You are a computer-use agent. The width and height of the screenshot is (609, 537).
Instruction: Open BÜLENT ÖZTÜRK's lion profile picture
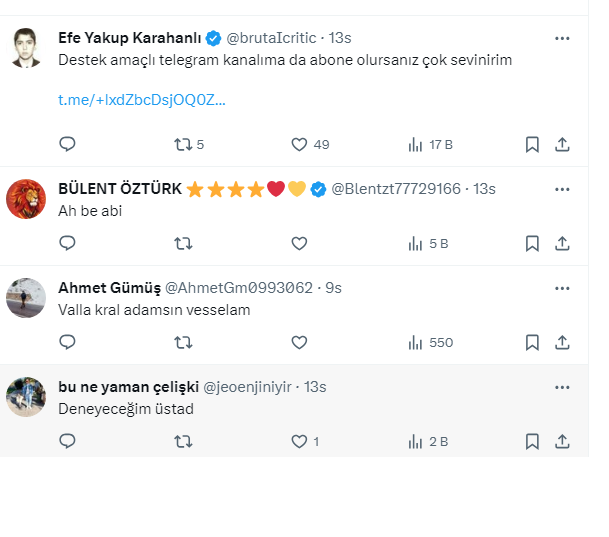point(26,198)
